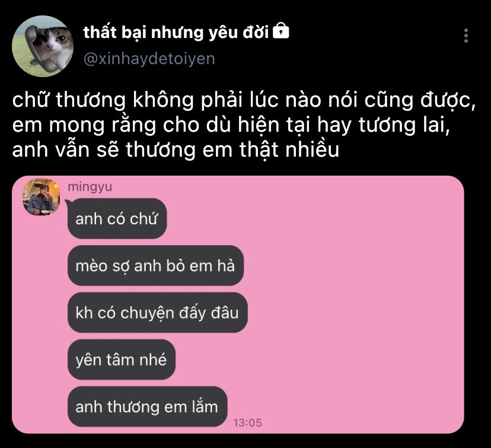Click tweet line 'anh vẫn sẽ thương em'
This screenshot has width=491, height=448.
[176, 150]
